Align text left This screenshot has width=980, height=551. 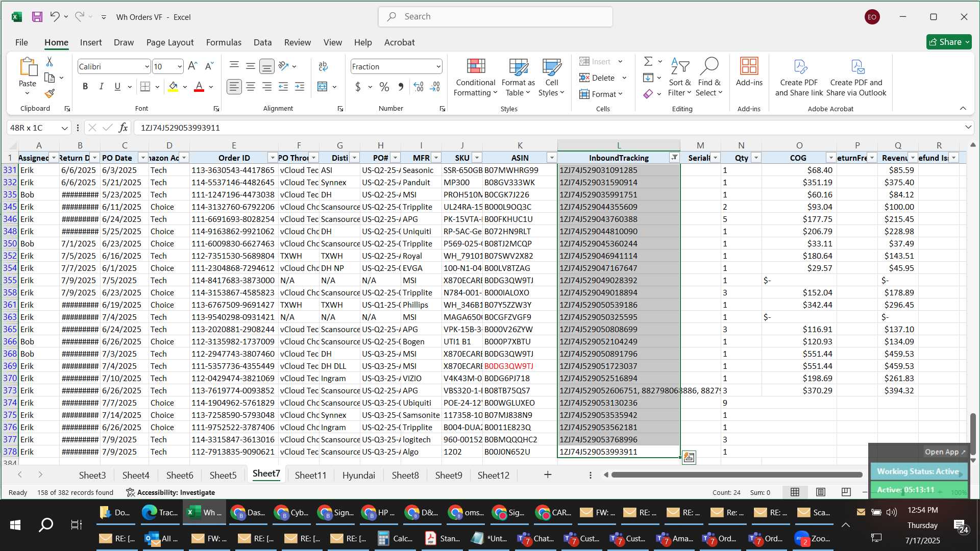pos(234,87)
